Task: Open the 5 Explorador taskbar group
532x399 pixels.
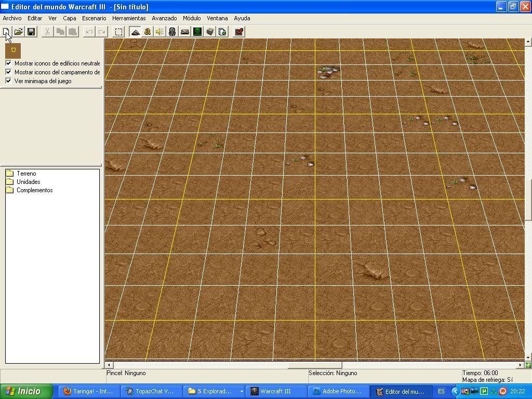Action: [214, 391]
